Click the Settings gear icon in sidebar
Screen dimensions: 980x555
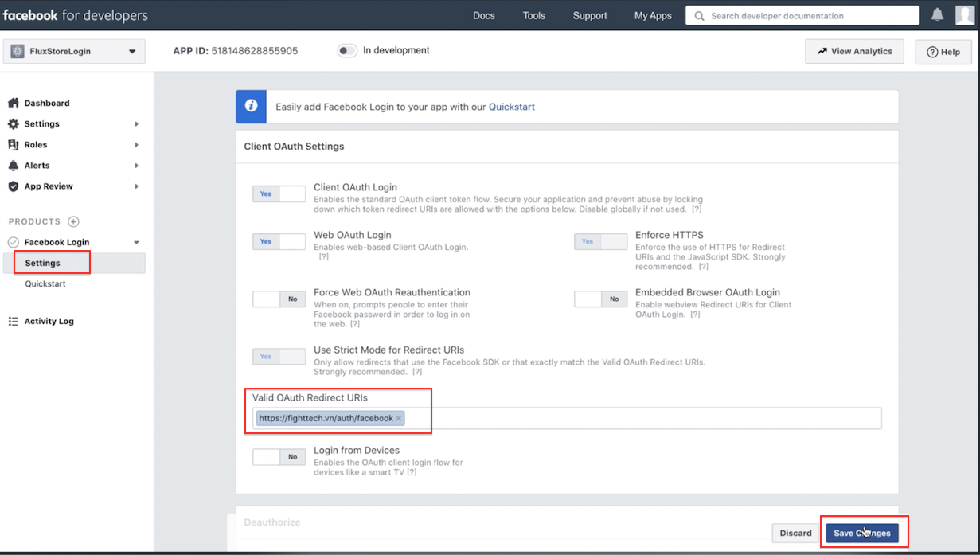13,123
